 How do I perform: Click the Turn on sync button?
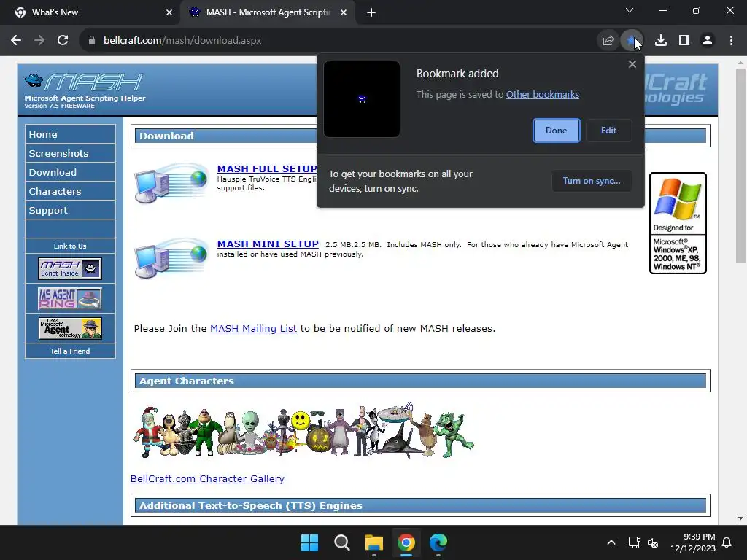coord(591,181)
